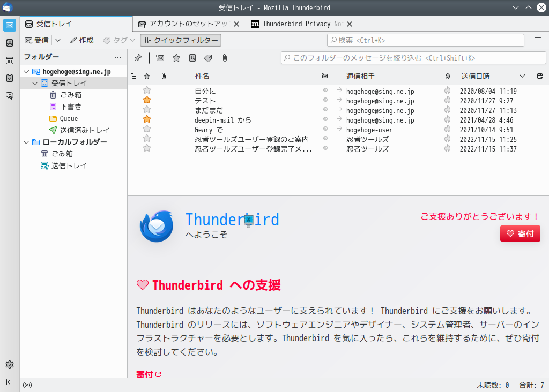Image resolution: width=549 pixels, height=392 pixels.
Task: Switch to the 受信トレイ tab
Action: coord(76,24)
